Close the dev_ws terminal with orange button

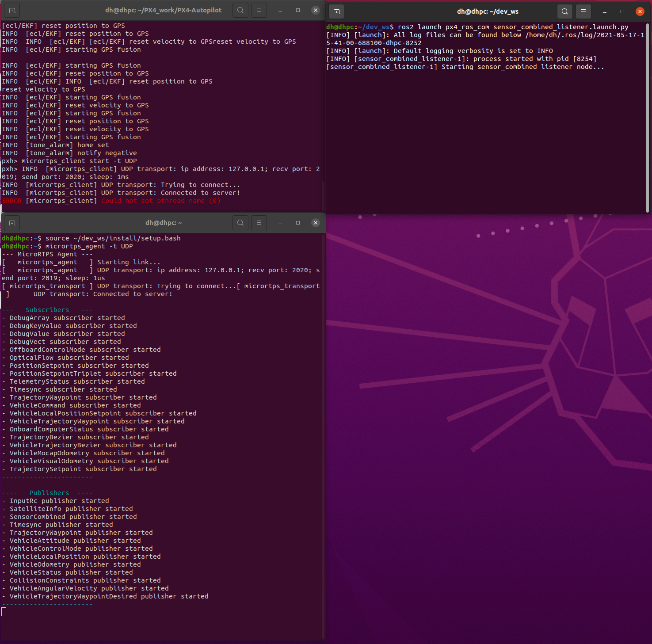(x=640, y=11)
